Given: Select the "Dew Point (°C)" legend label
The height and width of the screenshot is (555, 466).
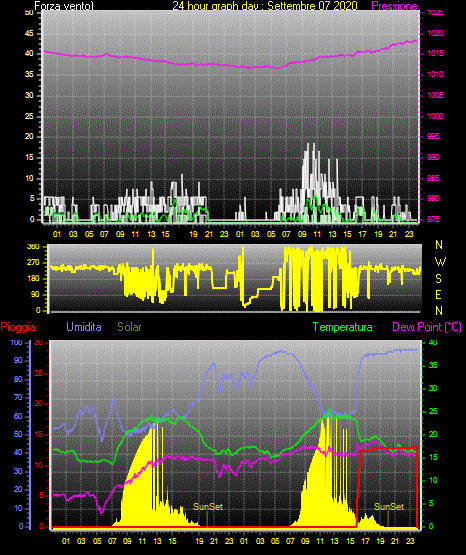Looking at the screenshot, I should [427, 327].
